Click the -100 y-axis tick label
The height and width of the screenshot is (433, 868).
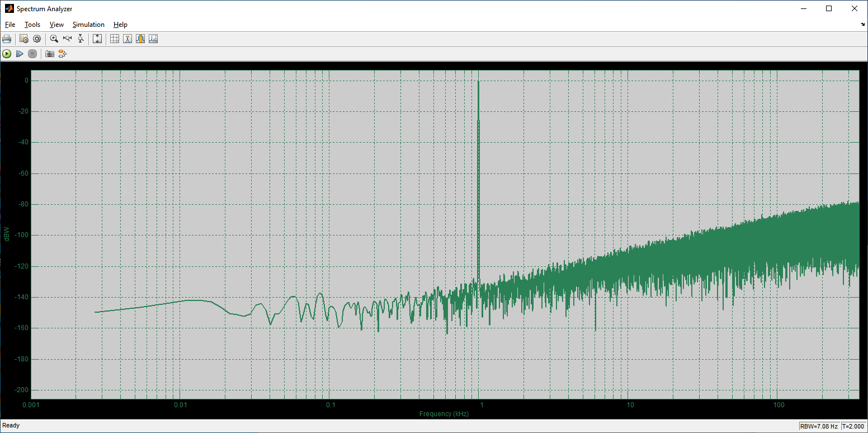tap(20, 236)
